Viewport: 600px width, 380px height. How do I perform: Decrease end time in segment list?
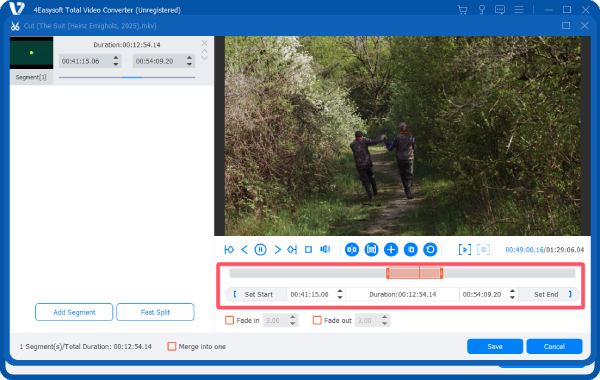pyautogui.click(x=189, y=64)
